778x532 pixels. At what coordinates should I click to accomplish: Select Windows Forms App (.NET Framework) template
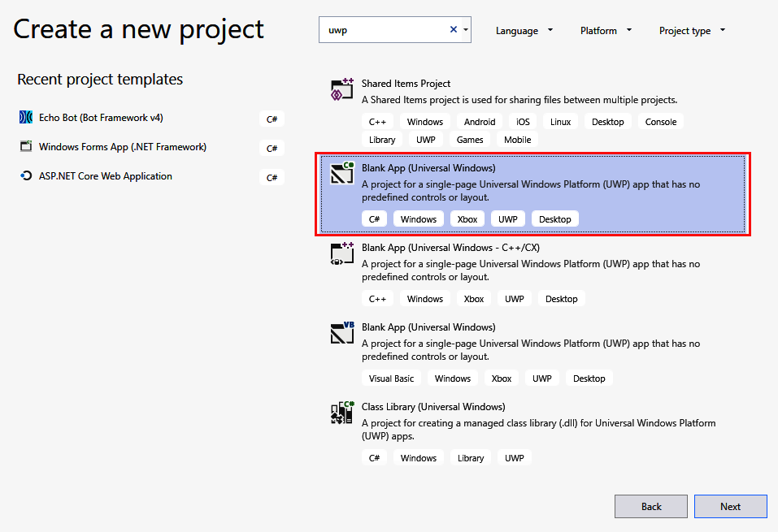[x=123, y=147]
